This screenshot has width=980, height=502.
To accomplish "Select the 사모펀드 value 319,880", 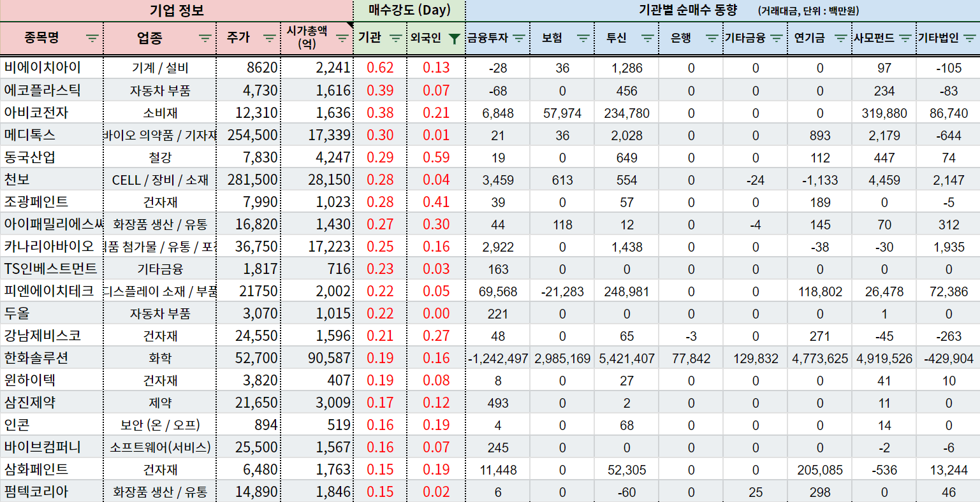I will click(x=884, y=113).
